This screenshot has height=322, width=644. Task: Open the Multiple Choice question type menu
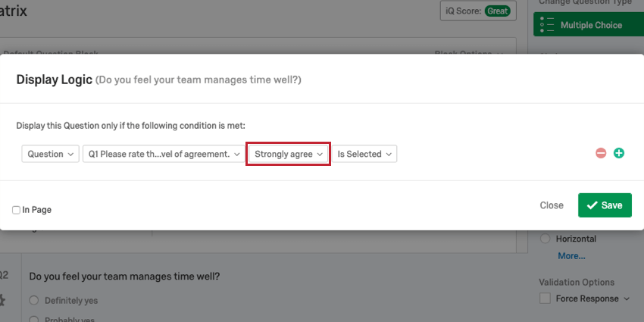pyautogui.click(x=589, y=25)
